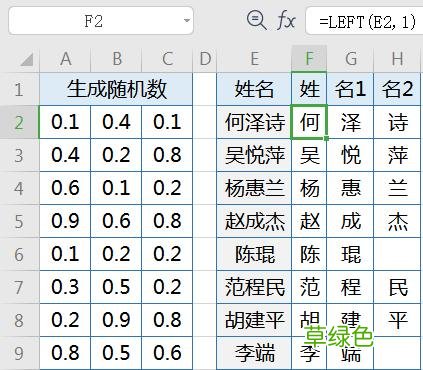This screenshot has width=423, height=370.
Task: Click cell H4 showing 兰
Action: click(x=397, y=188)
